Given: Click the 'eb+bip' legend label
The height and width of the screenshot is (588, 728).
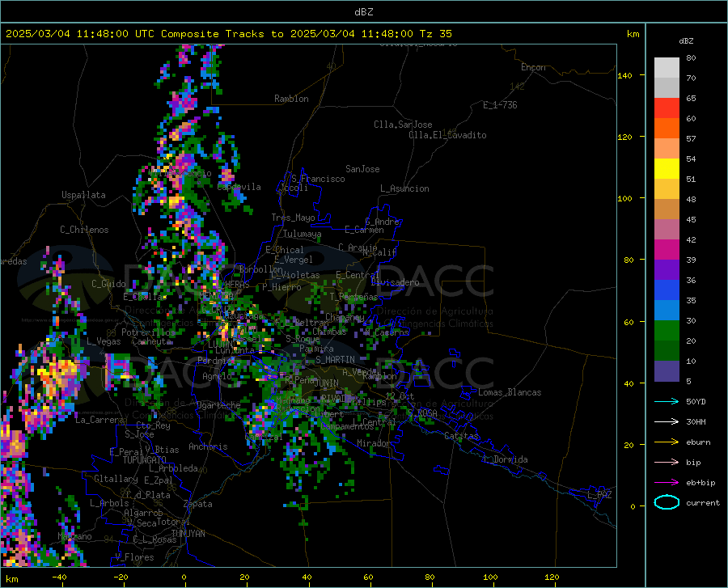Looking at the screenshot, I should (700, 483).
